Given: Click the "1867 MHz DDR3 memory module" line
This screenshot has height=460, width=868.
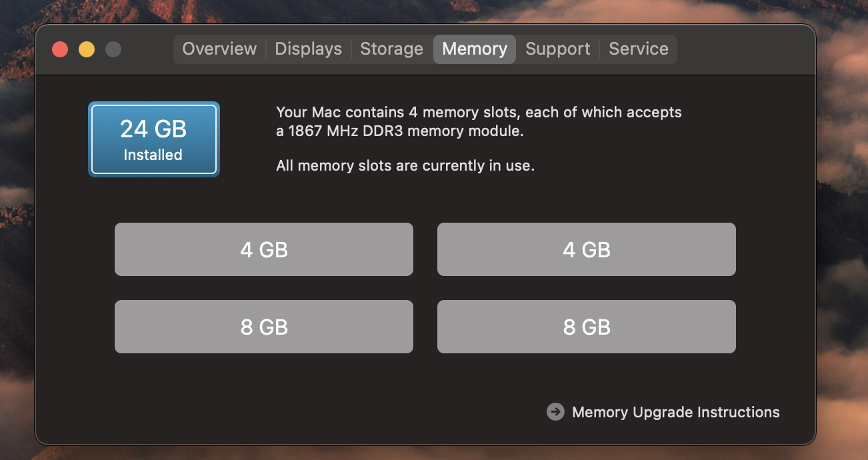Looking at the screenshot, I should pos(400,131).
